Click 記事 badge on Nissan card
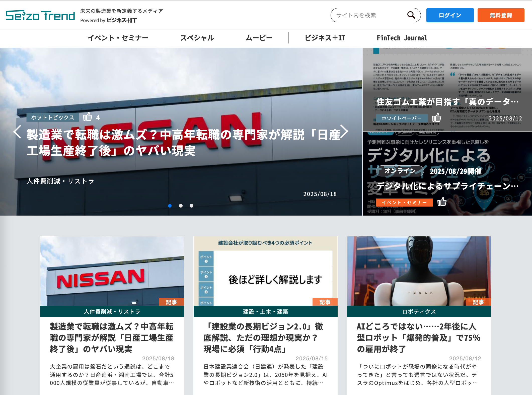The height and width of the screenshot is (395, 532). (x=172, y=302)
